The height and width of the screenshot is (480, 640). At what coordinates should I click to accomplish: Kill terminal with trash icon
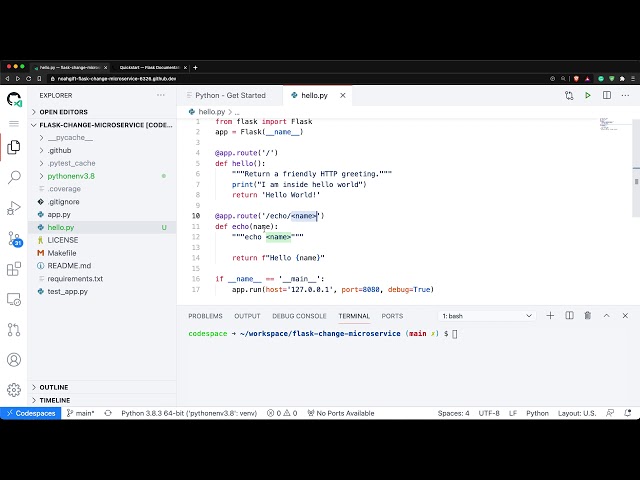click(x=588, y=316)
